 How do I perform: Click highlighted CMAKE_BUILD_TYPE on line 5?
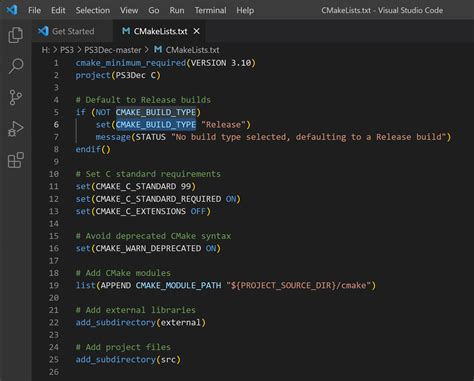(x=156, y=112)
